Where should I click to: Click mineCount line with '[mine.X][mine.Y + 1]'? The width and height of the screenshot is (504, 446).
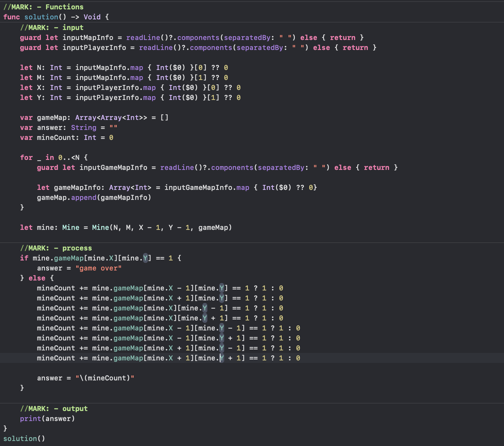pyautogui.click(x=160, y=318)
